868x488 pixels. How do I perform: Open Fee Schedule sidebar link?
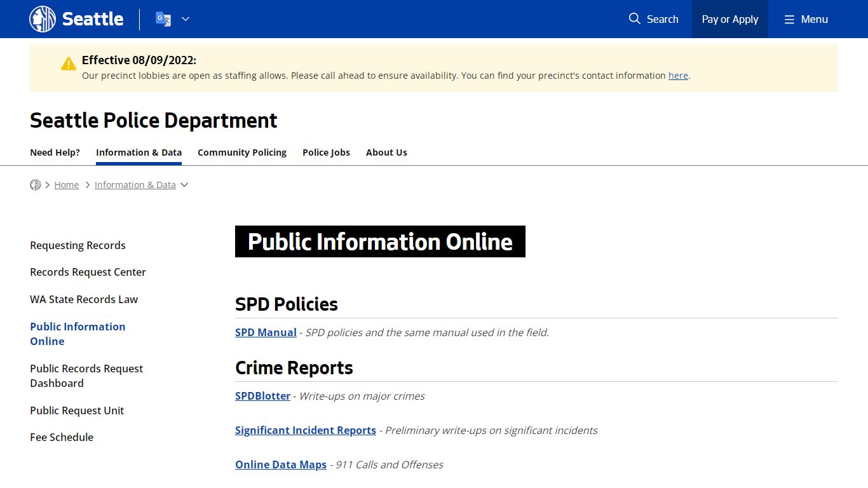point(62,437)
